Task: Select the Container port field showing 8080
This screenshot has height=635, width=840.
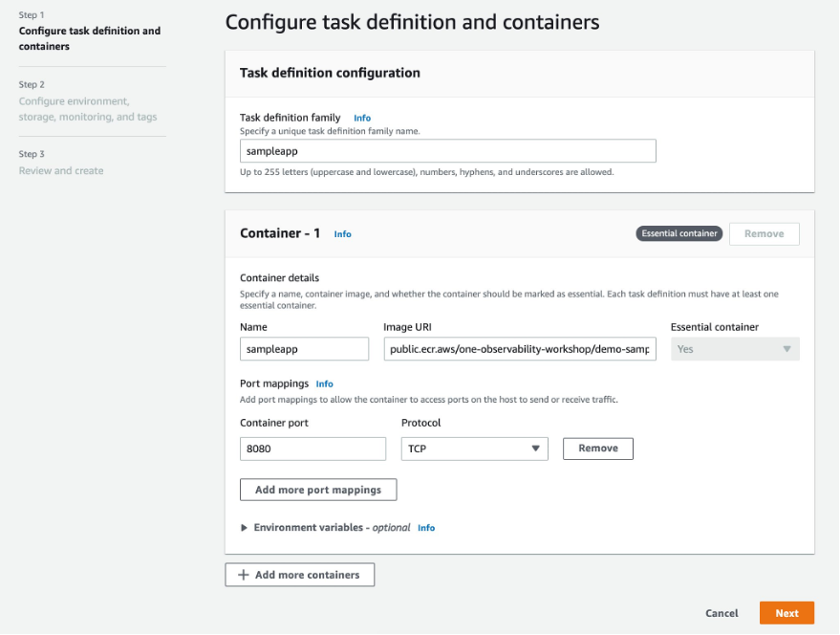Action: pyautogui.click(x=312, y=448)
